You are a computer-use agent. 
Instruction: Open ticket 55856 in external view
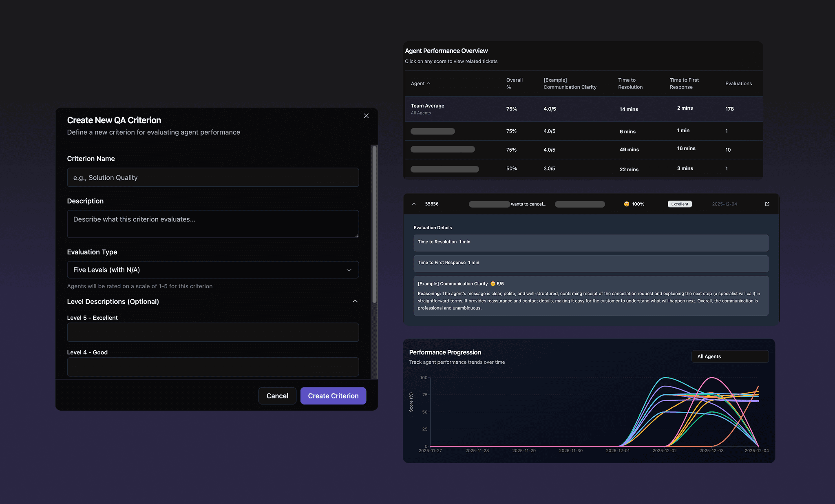tap(767, 204)
